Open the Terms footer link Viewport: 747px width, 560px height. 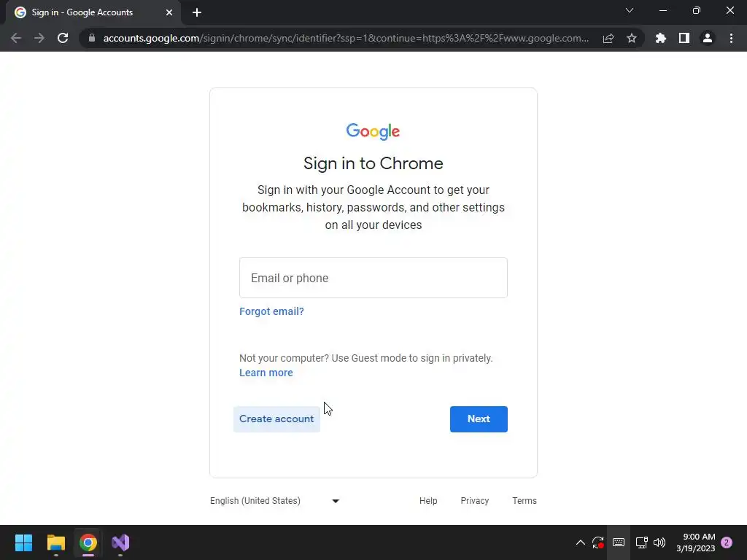click(525, 501)
